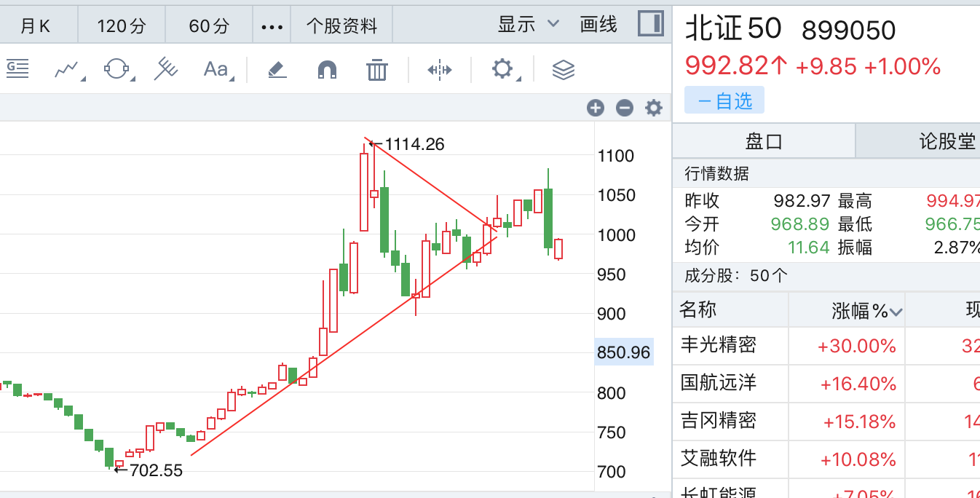Toggle 画线 drawing toolbar
Image resolution: width=980 pixels, height=498 pixels.
pyautogui.click(x=598, y=25)
